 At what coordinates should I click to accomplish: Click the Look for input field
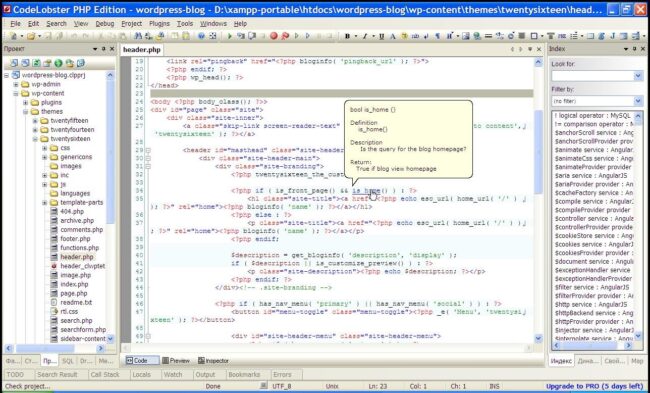[x=592, y=76]
